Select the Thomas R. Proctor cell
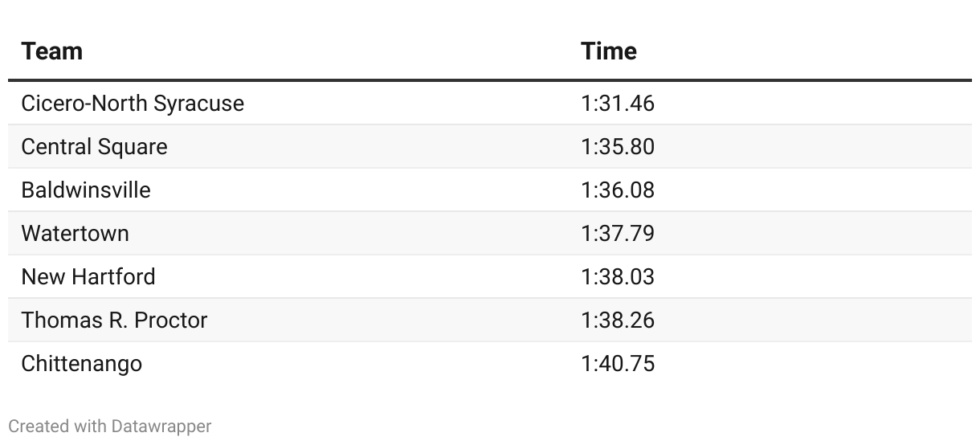980x445 pixels. point(114,320)
